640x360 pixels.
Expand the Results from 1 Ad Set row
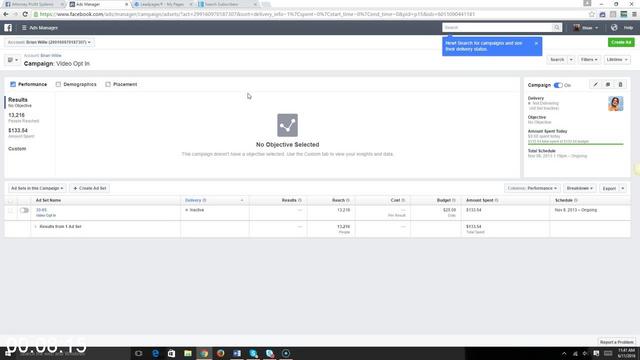pyautogui.click(x=36, y=227)
